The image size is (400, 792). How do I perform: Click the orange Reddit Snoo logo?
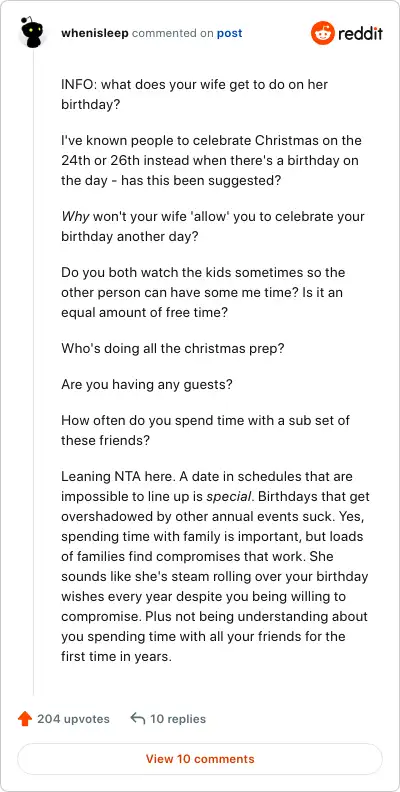tap(322, 33)
